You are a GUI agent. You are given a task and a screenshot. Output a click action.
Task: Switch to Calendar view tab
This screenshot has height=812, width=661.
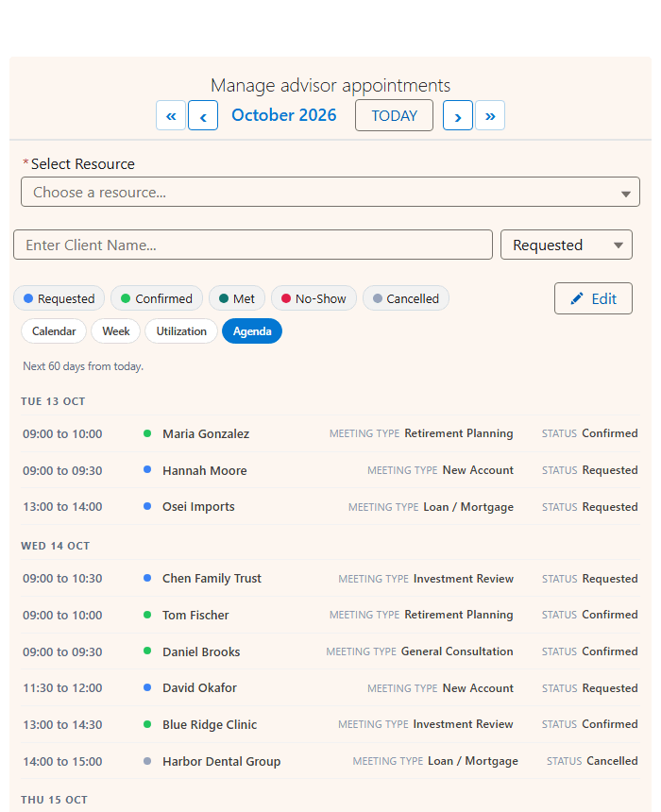click(54, 331)
